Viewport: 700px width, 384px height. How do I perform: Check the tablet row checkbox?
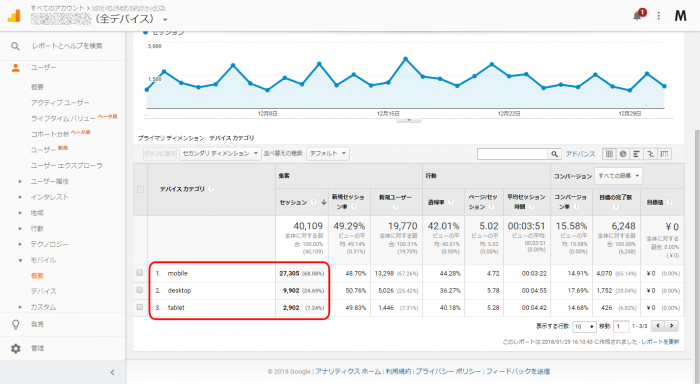tap(140, 307)
